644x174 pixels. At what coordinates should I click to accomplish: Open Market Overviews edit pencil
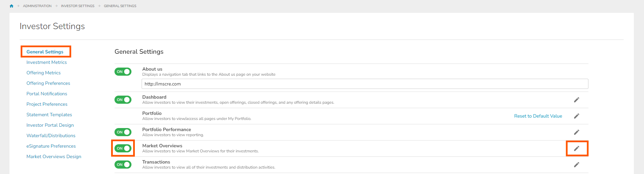(x=577, y=148)
